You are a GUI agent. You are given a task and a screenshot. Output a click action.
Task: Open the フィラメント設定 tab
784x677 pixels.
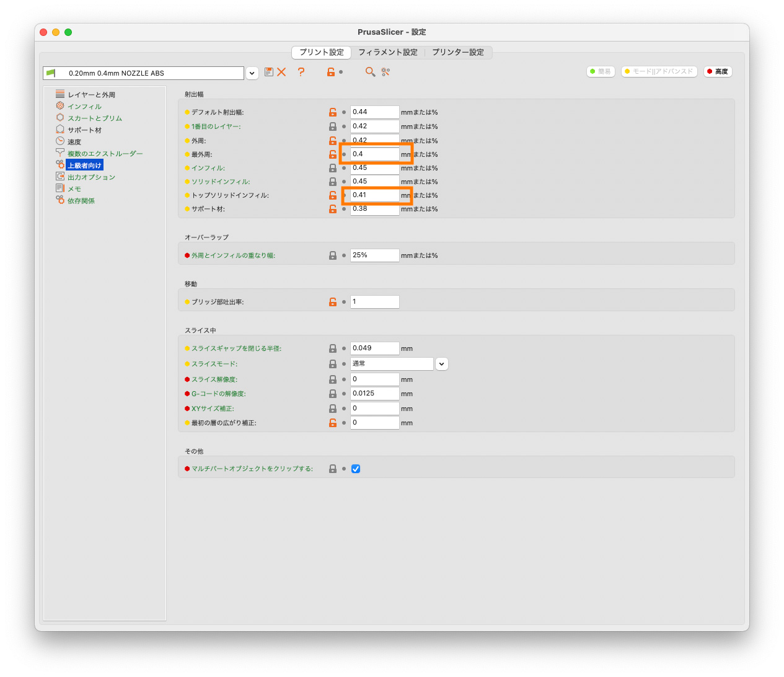388,53
